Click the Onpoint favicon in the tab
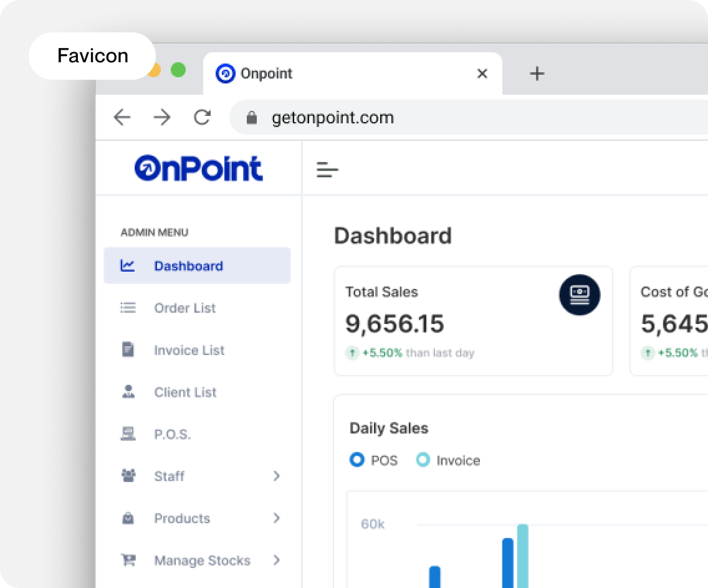The height and width of the screenshot is (588, 708). tap(226, 73)
